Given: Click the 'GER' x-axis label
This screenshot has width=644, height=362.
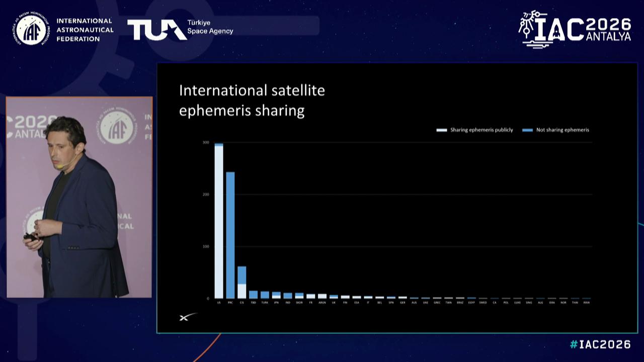Looking at the screenshot, I should 403,303.
